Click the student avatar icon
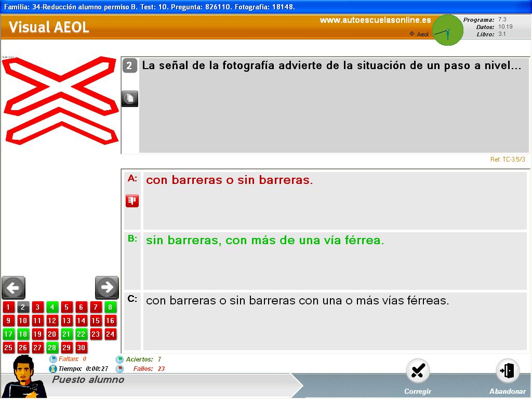 23,377
